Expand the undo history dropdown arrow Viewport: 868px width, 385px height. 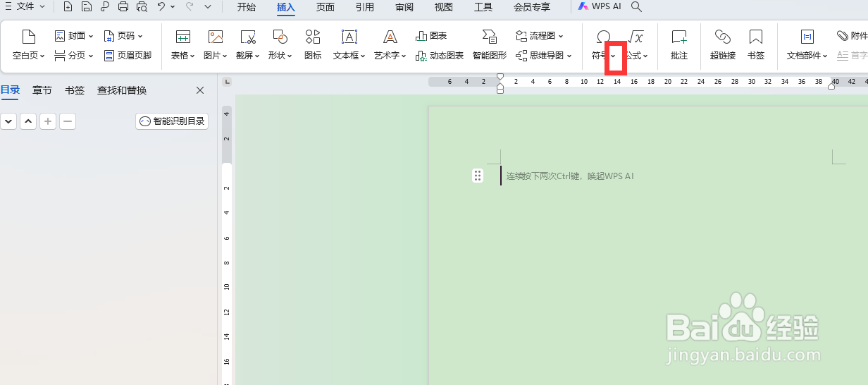pyautogui.click(x=173, y=7)
